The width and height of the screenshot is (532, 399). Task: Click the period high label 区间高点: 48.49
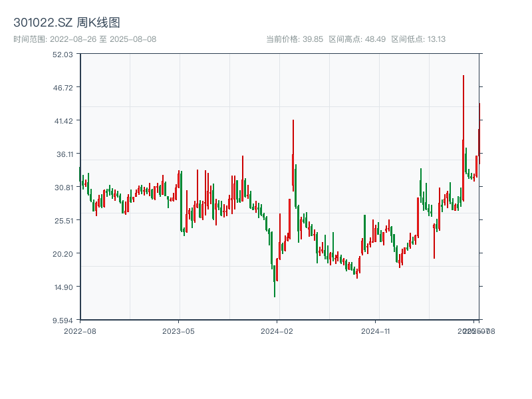(x=357, y=39)
